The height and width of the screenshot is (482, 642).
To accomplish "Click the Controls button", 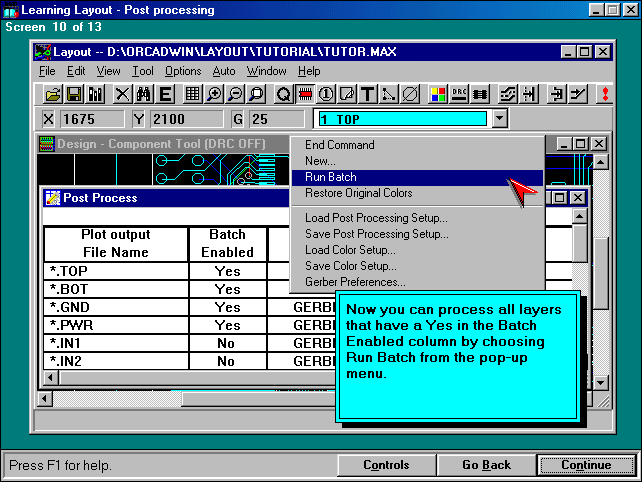I will [386, 465].
